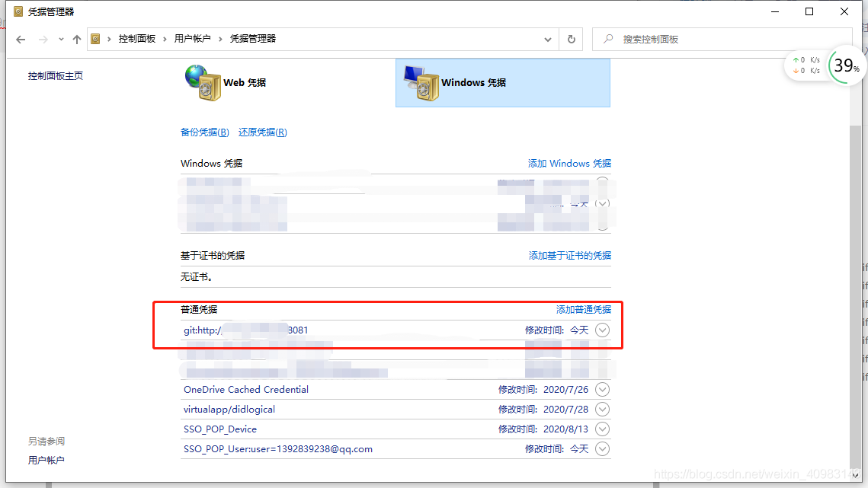Open 控制面板 breadcrumb
Screen dimensions: 868x488
pyautogui.click(x=136, y=39)
